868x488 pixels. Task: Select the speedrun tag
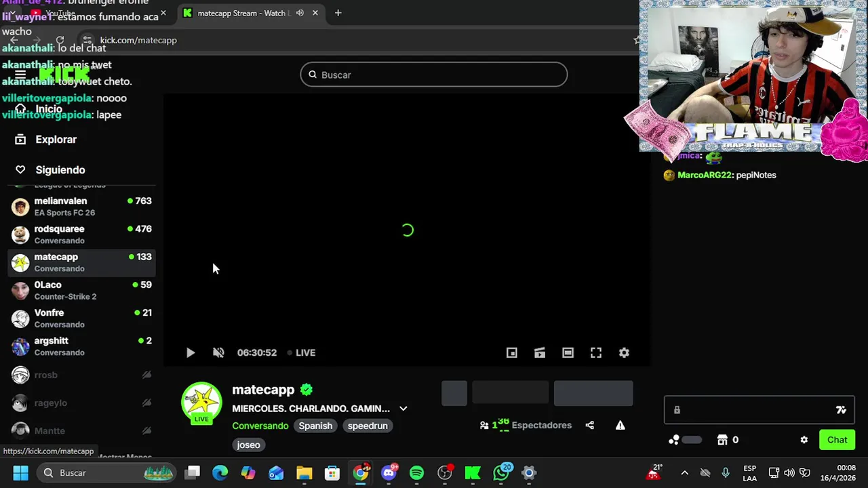(368, 426)
